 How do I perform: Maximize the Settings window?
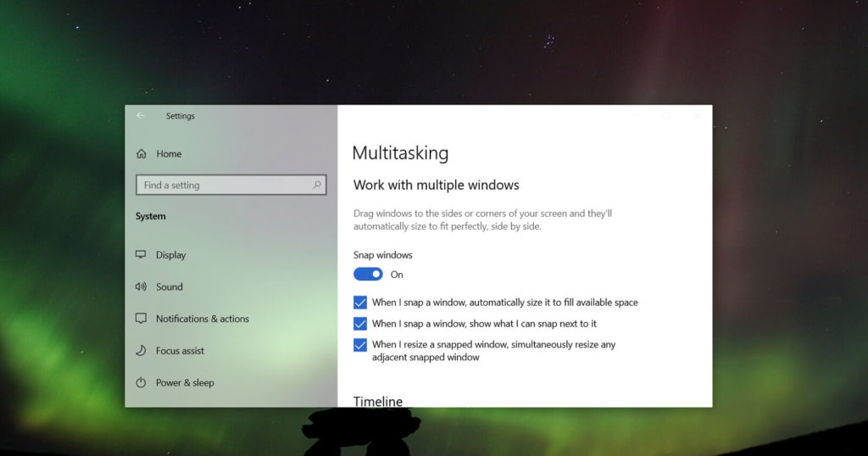pos(667,116)
